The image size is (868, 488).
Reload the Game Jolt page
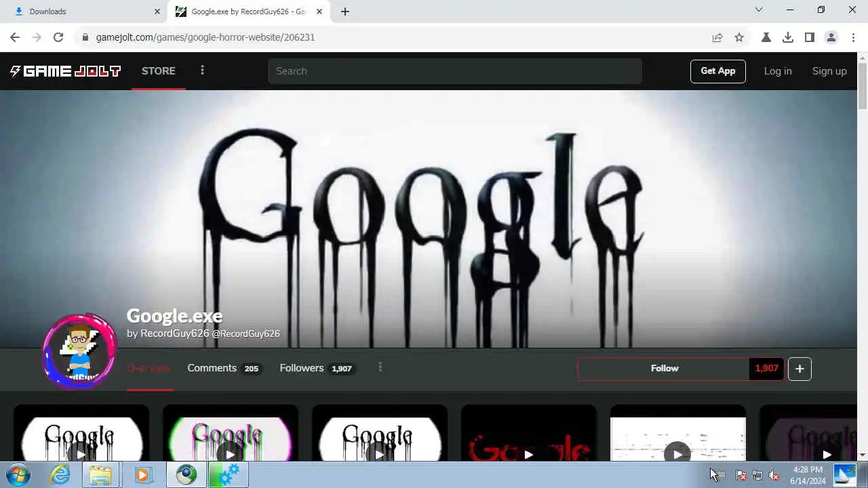[58, 37]
